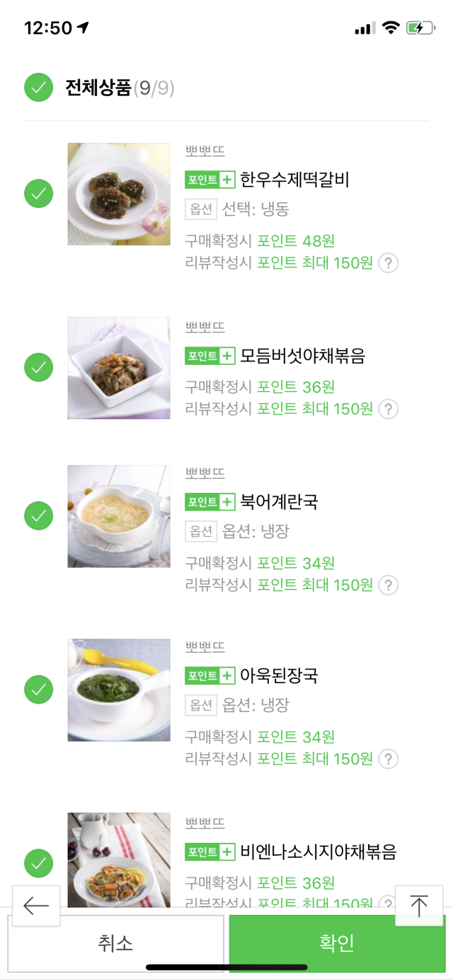The image size is (453, 980).
Task: Open review points help for 아욱된장국
Action: [x=388, y=759]
